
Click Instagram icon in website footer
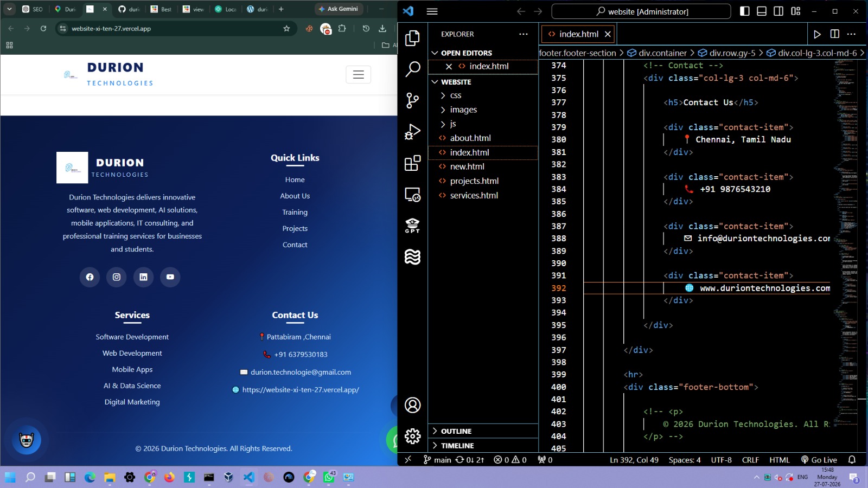coord(117,277)
